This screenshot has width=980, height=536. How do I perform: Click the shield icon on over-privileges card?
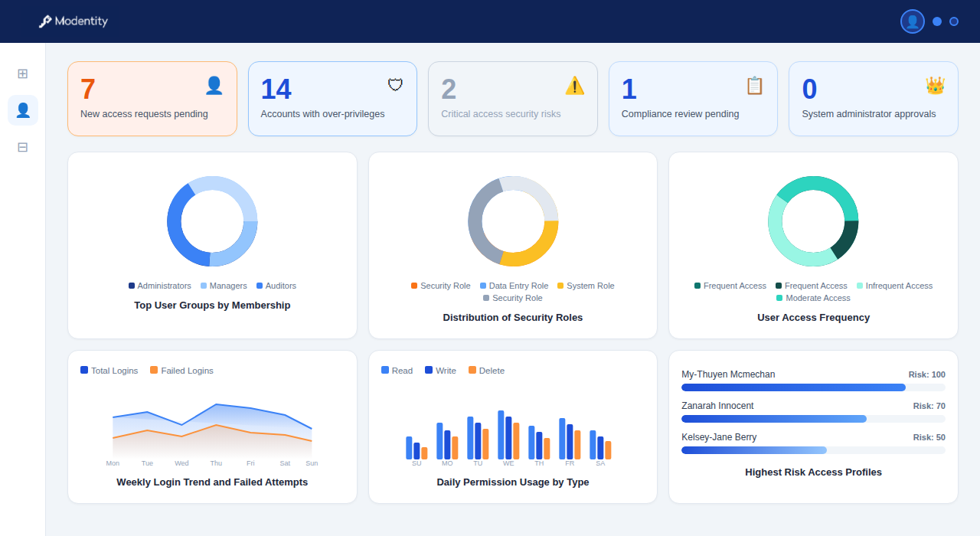click(x=394, y=84)
